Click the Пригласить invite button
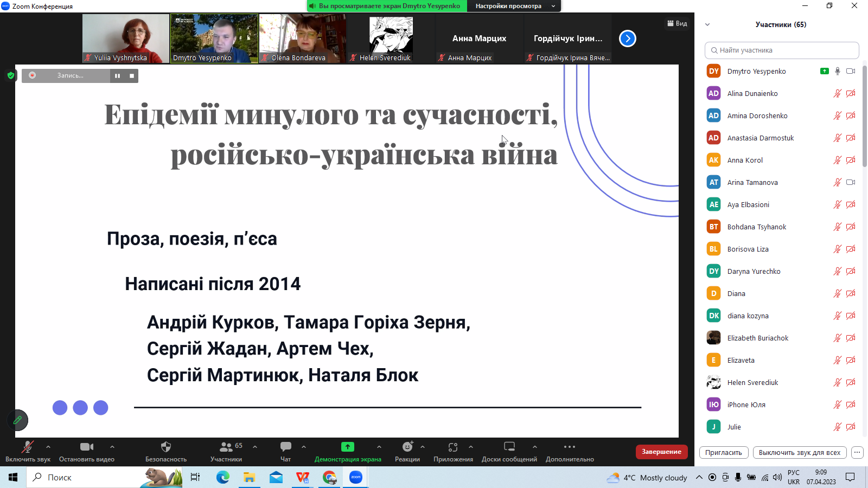Screen dimensions: 868x488 click(x=724, y=452)
